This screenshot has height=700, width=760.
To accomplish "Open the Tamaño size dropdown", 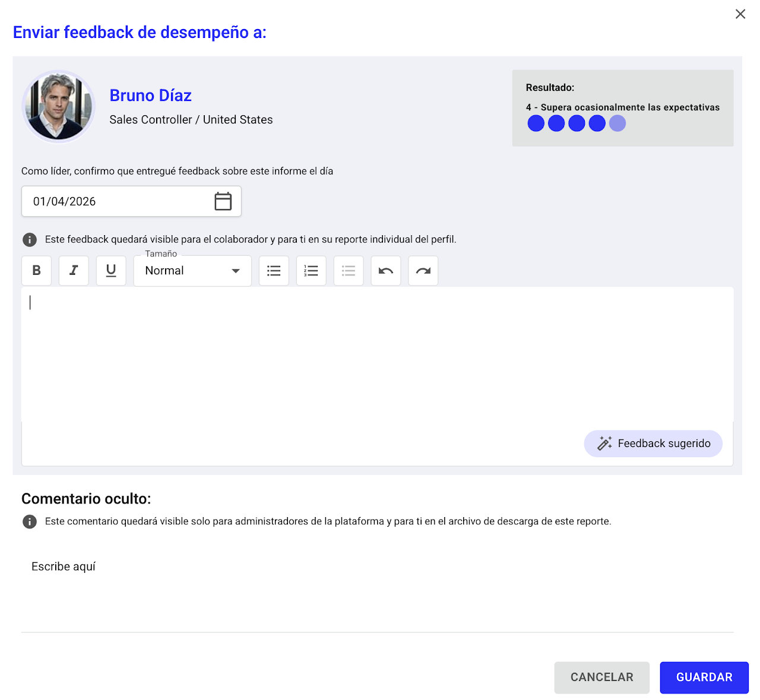I will (x=192, y=271).
